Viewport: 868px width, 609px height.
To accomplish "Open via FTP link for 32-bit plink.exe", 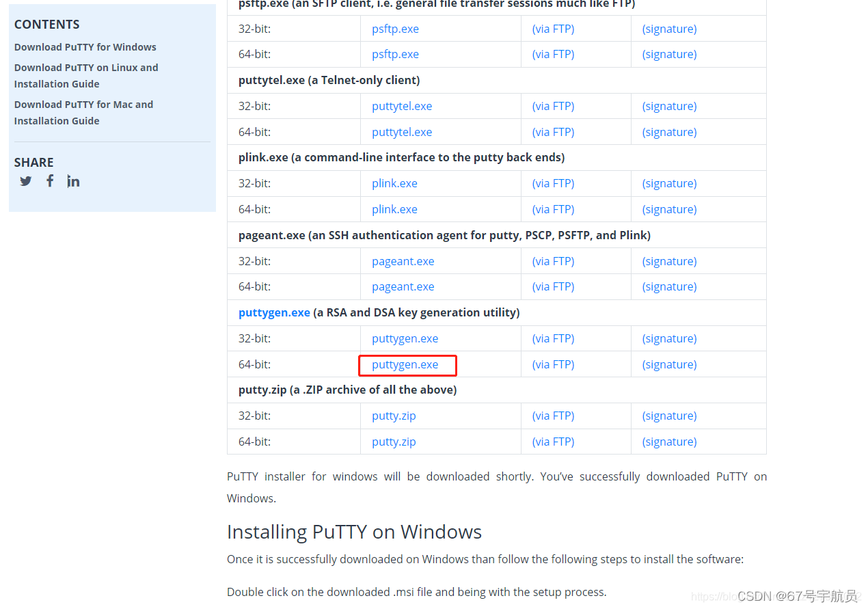I will click(x=553, y=183).
